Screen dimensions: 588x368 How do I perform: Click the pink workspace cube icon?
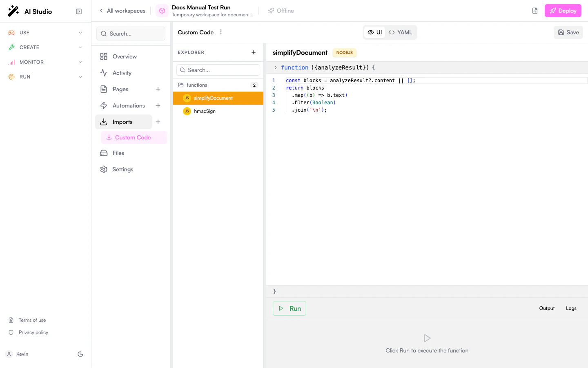click(x=162, y=11)
